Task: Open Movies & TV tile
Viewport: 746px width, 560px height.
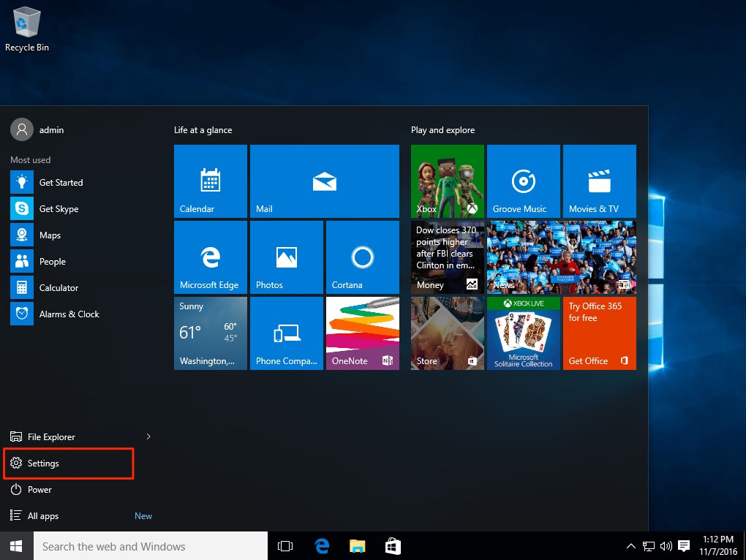Action: point(599,181)
